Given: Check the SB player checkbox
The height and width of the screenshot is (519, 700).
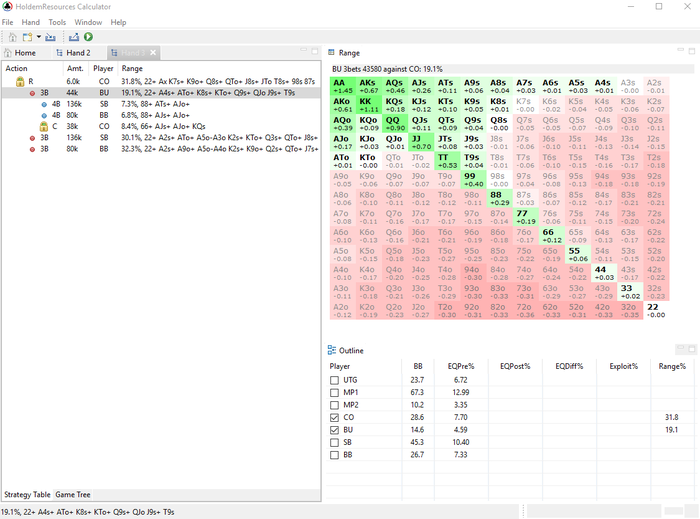Looking at the screenshot, I should click(334, 443).
